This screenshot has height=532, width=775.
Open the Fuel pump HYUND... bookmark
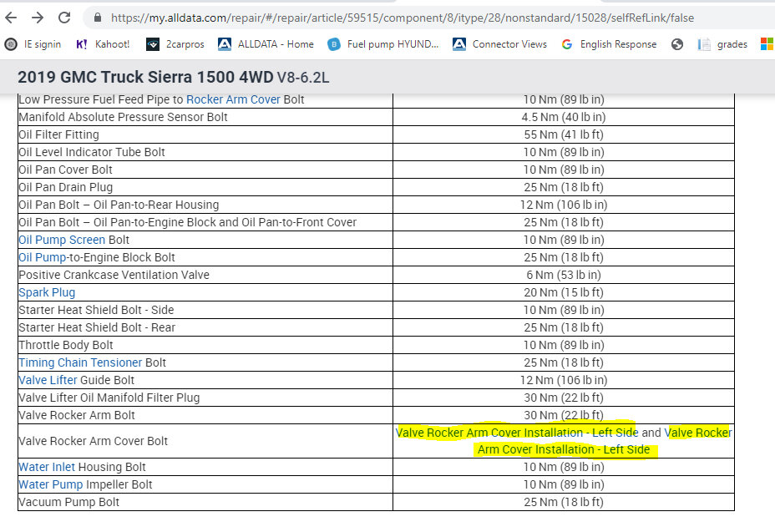click(x=383, y=44)
